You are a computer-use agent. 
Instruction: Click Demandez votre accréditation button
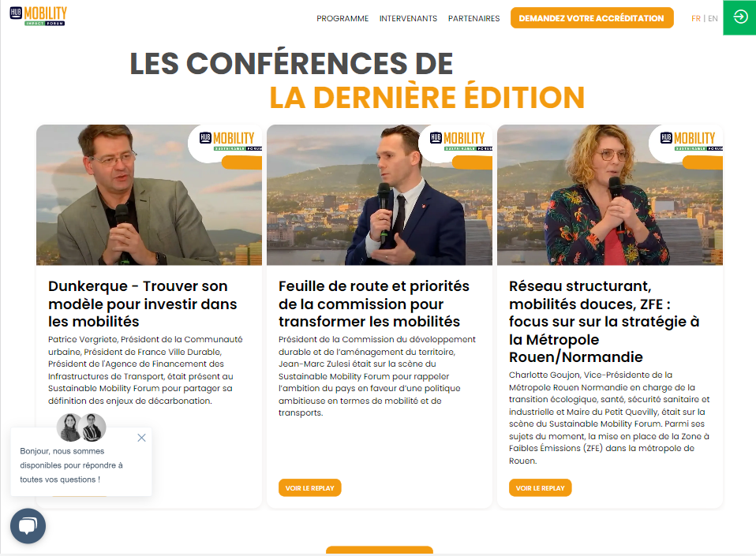pos(592,18)
